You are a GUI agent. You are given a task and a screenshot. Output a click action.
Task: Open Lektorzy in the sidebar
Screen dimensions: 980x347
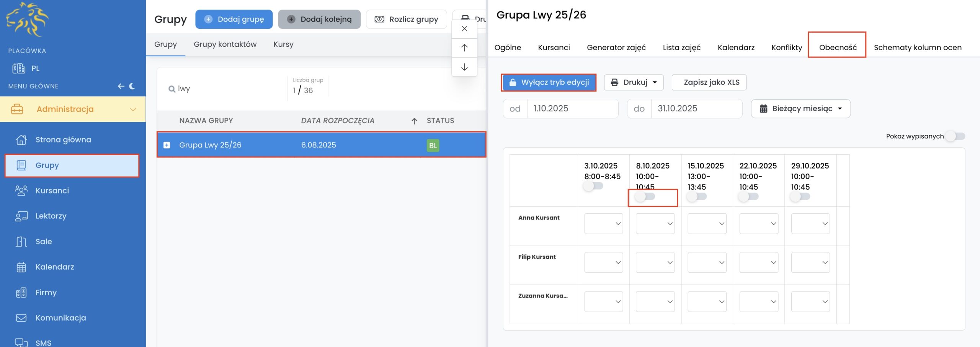pyautogui.click(x=51, y=216)
